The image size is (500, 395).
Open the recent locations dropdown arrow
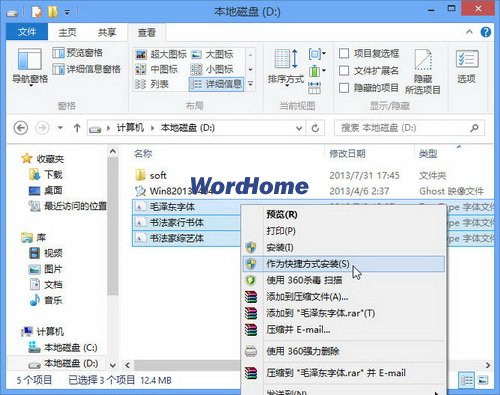(x=60, y=128)
